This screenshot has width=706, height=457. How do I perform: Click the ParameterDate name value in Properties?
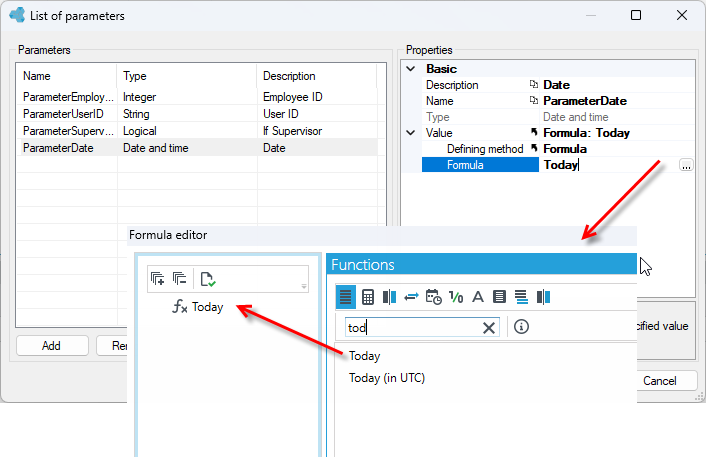(585, 101)
